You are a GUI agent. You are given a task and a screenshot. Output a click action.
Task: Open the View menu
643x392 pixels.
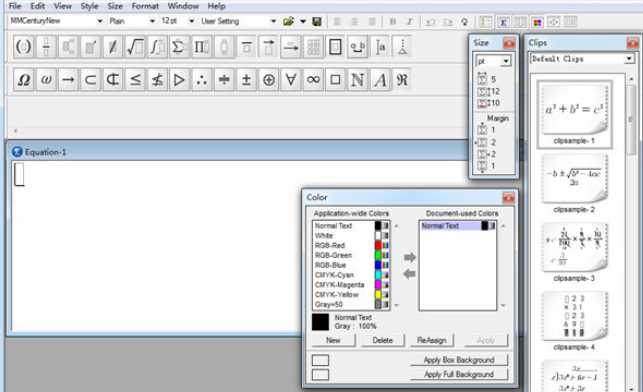click(62, 6)
